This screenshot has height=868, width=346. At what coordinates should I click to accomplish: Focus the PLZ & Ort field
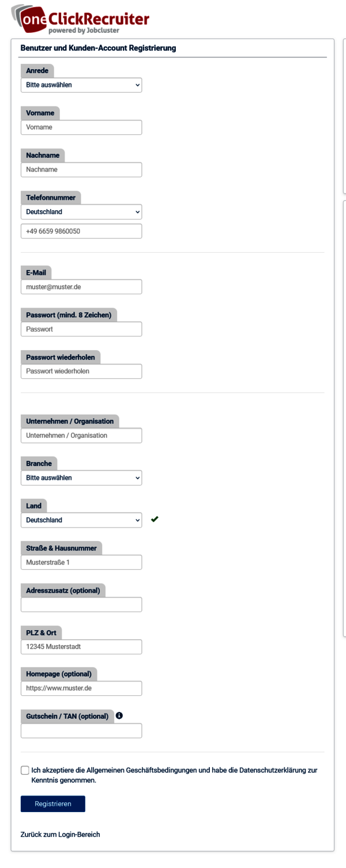point(81,647)
